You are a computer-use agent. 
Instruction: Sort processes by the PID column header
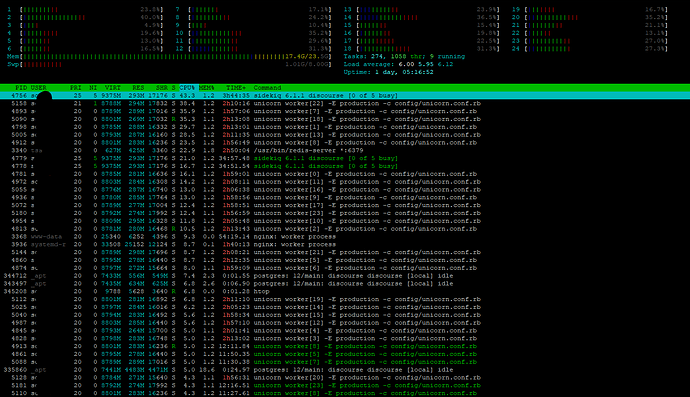21,88
